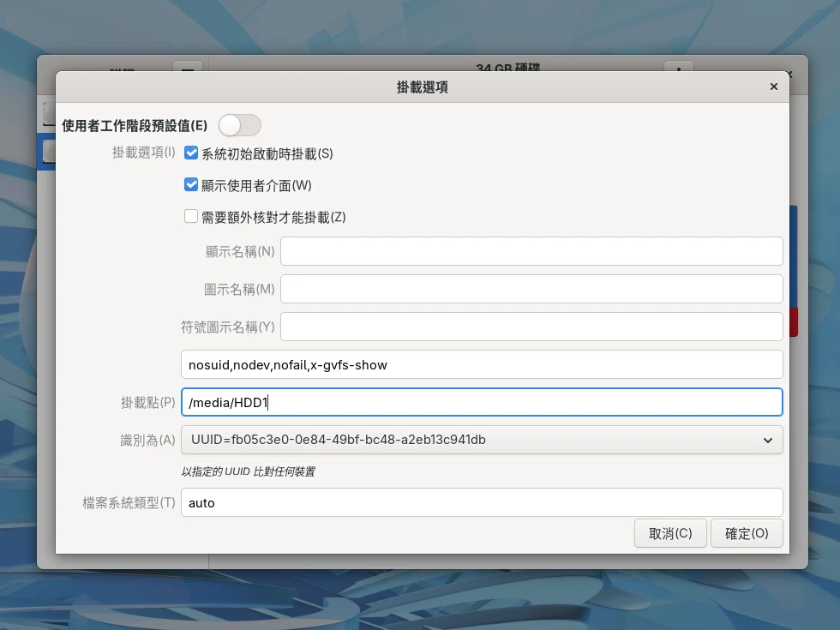Screen dimensions: 840x630
Task: Open the three-dot drive menu in header
Action: coord(678,66)
